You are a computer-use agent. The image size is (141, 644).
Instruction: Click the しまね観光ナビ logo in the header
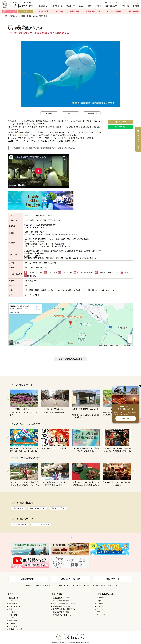17,5
